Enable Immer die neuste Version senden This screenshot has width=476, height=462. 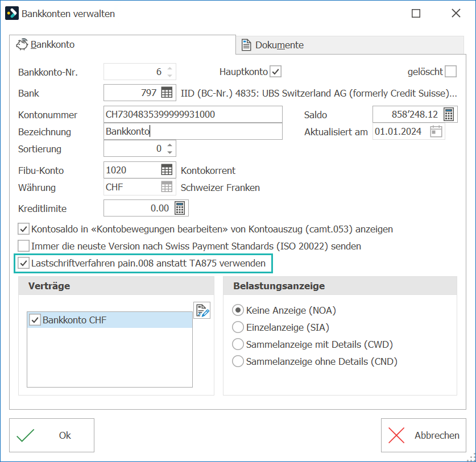coord(24,246)
